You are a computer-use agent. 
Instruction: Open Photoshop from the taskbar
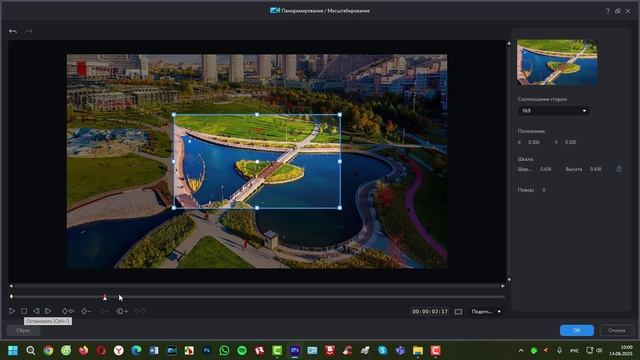pyautogui.click(x=207, y=351)
